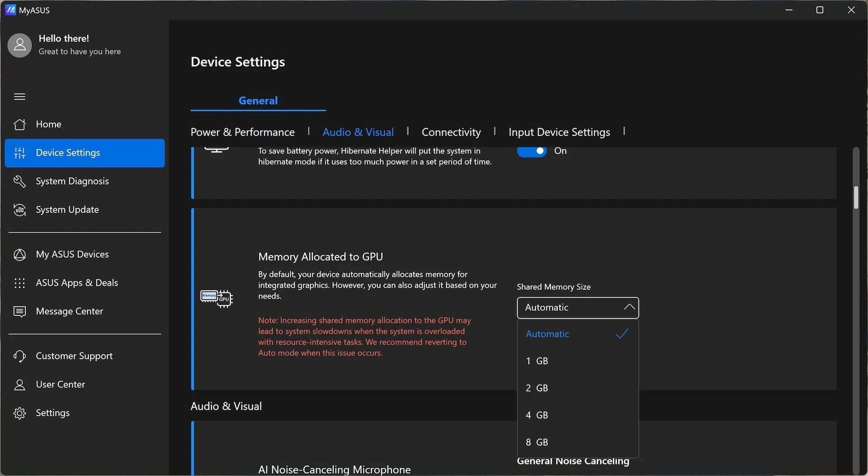This screenshot has width=868, height=476.
Task: Choose 4 GB shared memory option
Action: click(x=578, y=415)
